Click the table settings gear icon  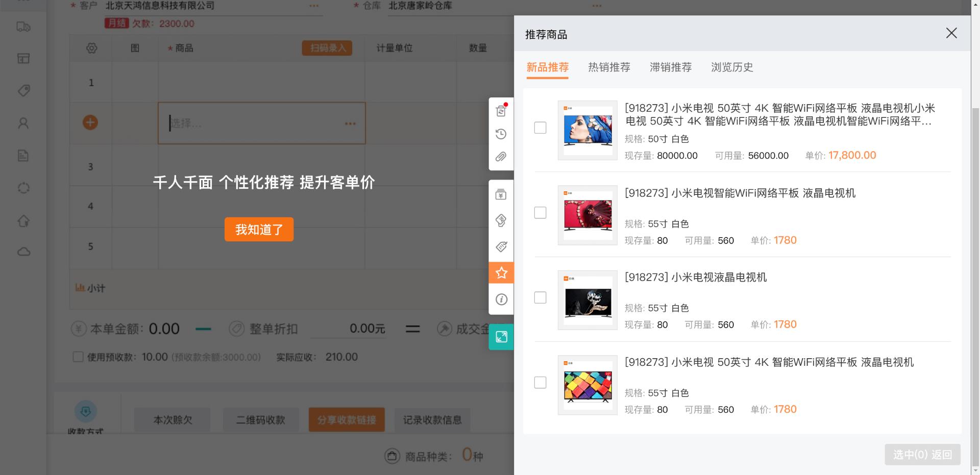[92, 48]
